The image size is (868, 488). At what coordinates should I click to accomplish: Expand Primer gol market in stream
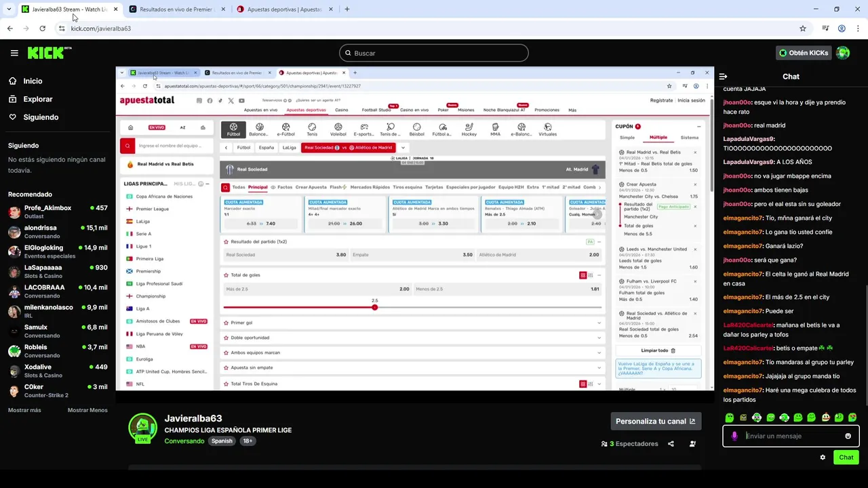click(x=412, y=323)
